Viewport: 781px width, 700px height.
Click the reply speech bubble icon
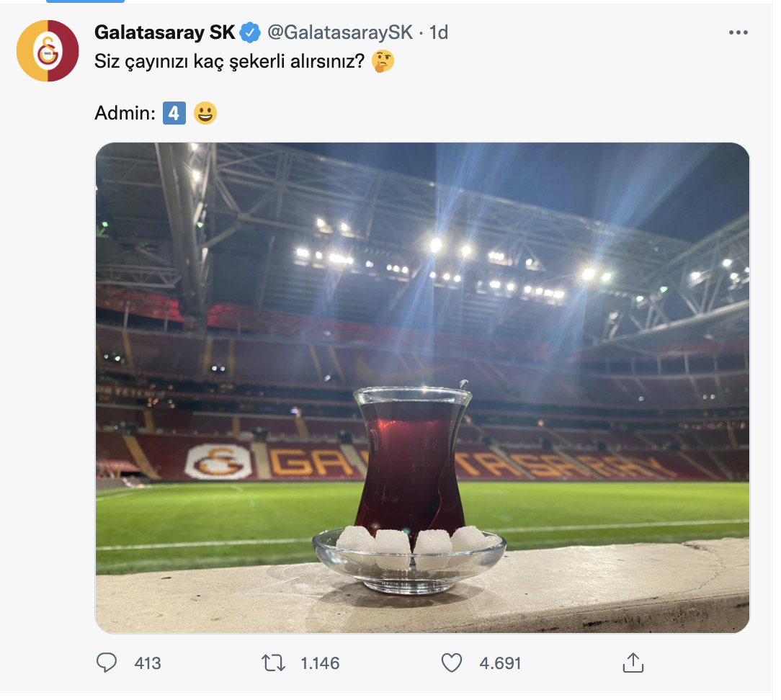[107, 663]
